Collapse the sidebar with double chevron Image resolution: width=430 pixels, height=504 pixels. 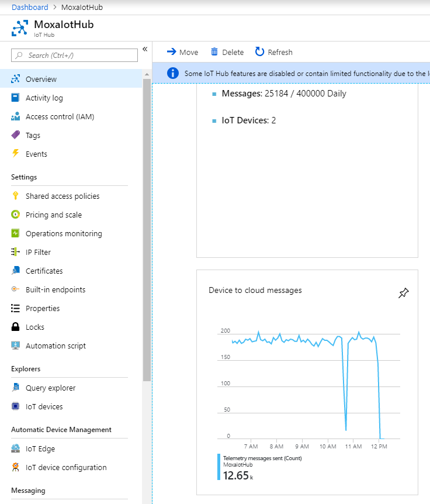[145, 49]
